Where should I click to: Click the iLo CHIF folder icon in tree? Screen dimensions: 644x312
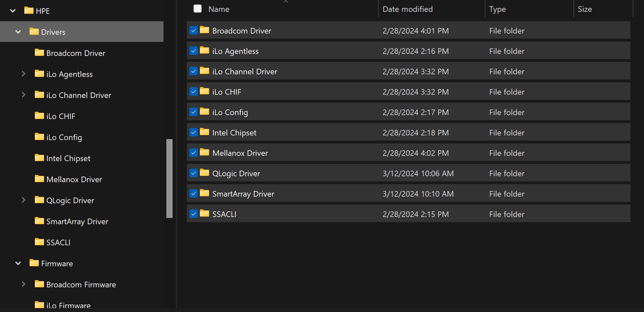[39, 115]
